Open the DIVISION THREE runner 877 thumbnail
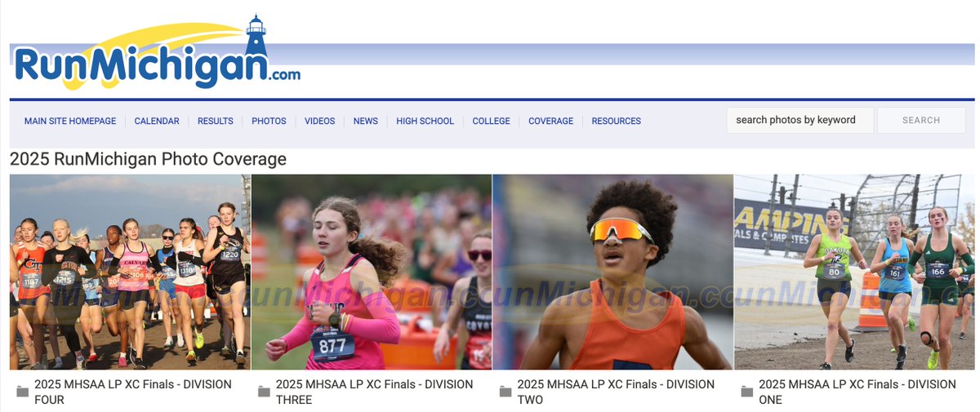The width and height of the screenshot is (980, 412). click(372, 272)
